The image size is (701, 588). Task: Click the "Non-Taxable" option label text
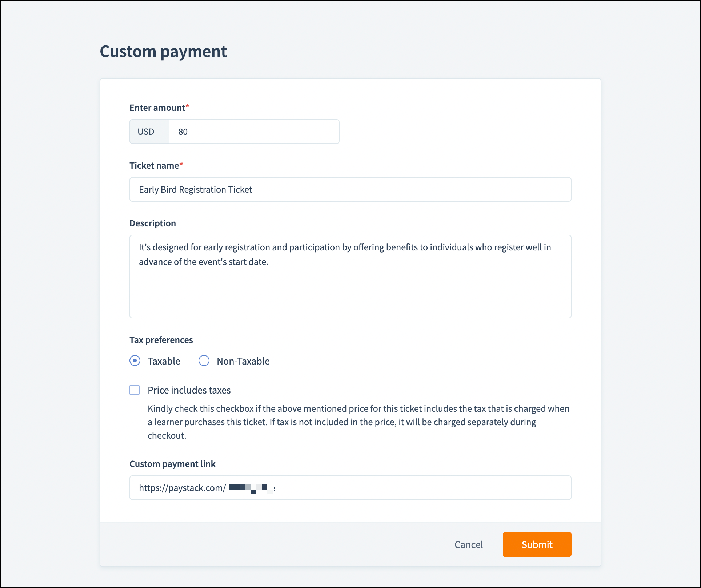[x=243, y=361]
